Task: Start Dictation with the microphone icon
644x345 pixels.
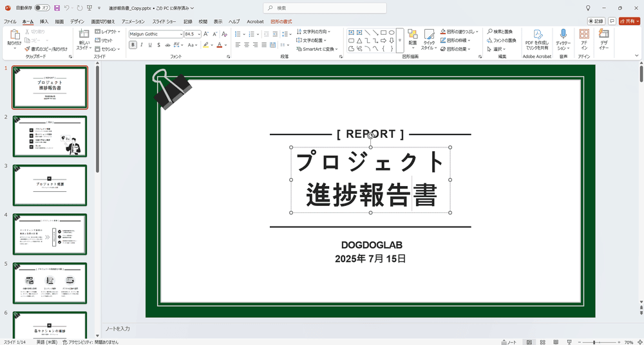Action: 563,40
